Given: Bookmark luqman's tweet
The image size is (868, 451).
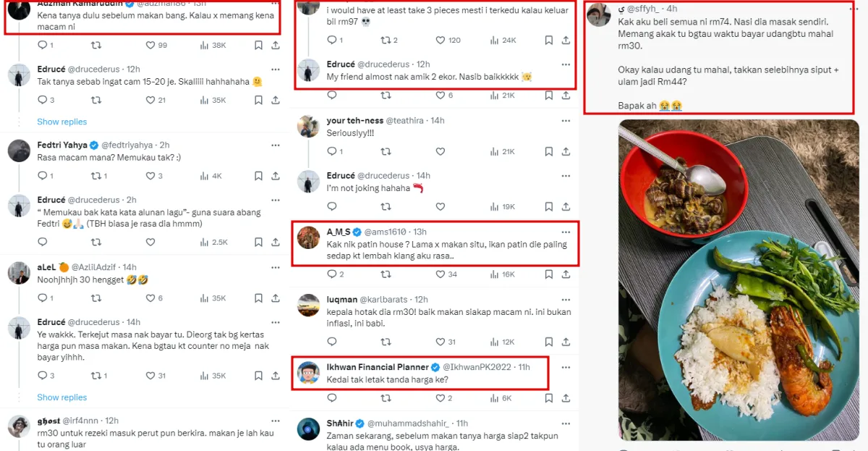Looking at the screenshot, I should coord(548,342).
